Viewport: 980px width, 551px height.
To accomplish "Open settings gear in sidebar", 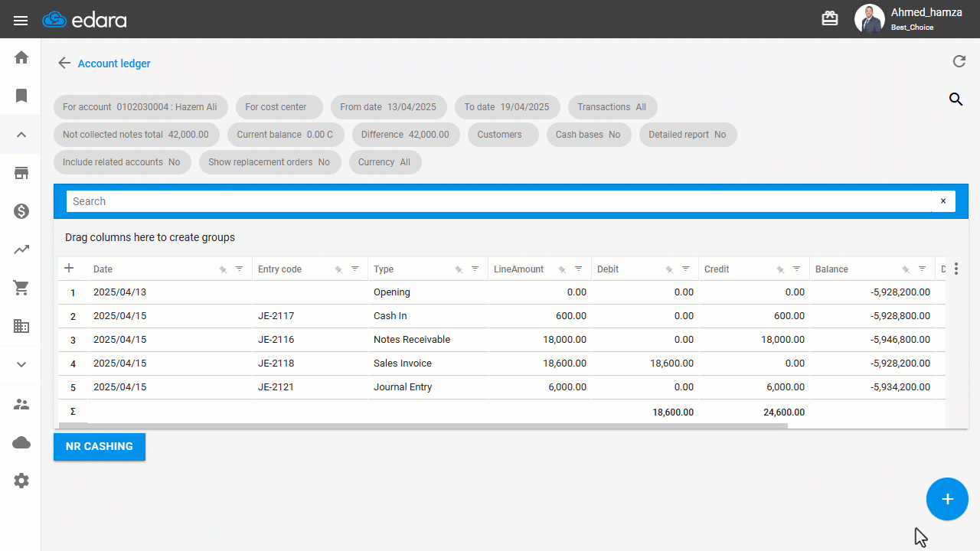I will click(21, 481).
